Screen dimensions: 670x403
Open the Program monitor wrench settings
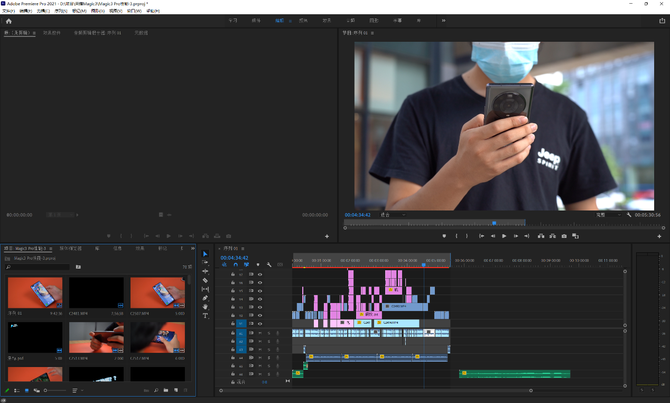pyautogui.click(x=628, y=214)
